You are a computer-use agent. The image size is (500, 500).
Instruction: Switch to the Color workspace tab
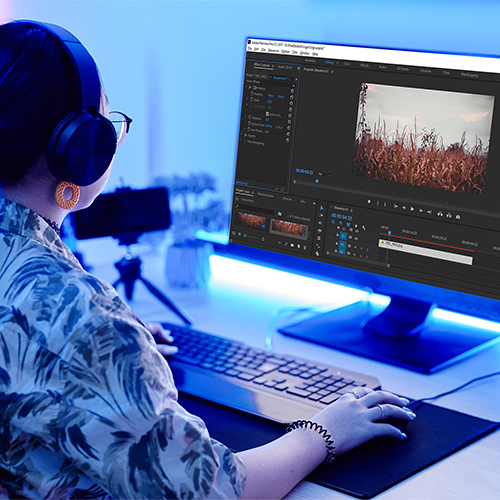pos(347,63)
